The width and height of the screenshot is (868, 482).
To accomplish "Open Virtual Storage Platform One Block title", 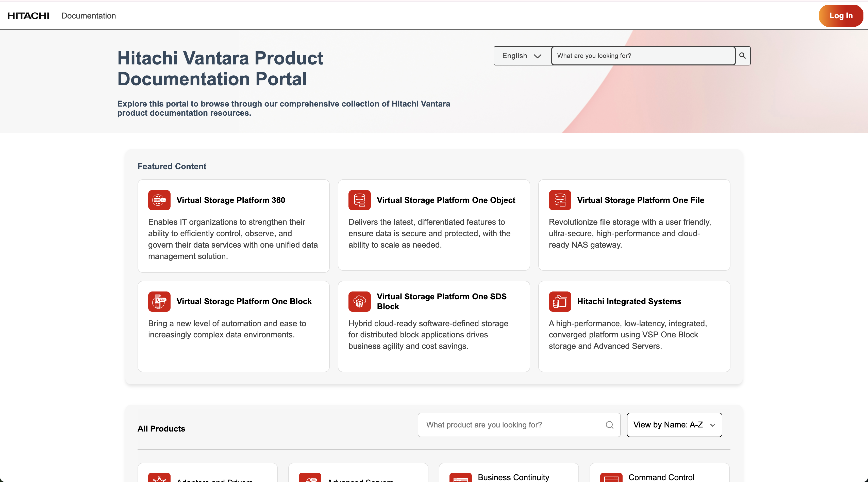I will 244,301.
